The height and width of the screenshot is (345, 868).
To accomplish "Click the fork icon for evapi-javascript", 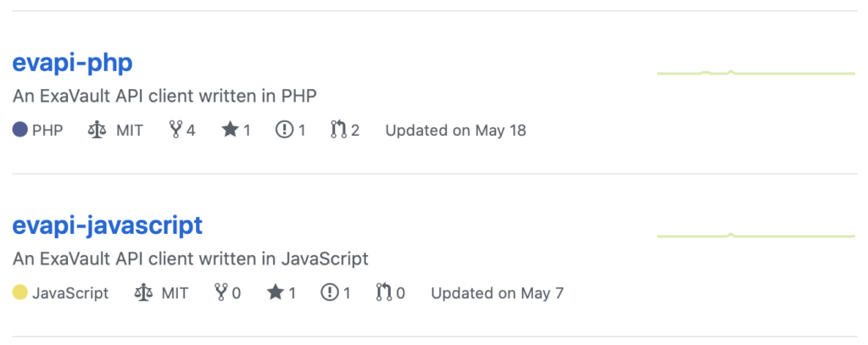I will pyautogui.click(x=221, y=292).
